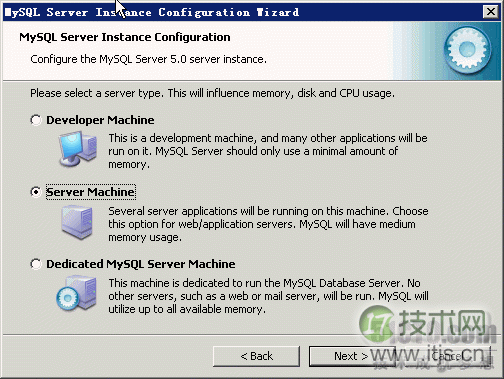504x379 pixels.
Task: Select the Server Machine radio button
Action: tap(36, 192)
